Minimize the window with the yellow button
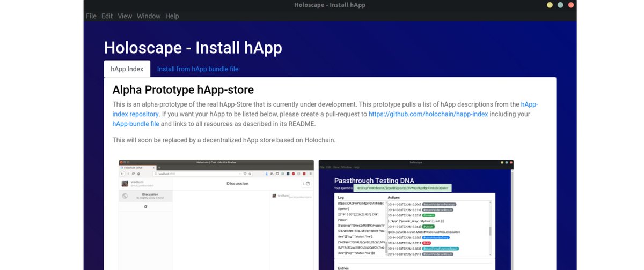Viewport: 644px width, 270px height. (x=550, y=5)
